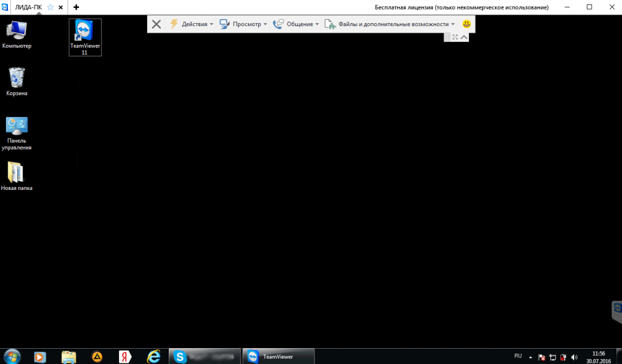This screenshot has width=622, height=364.
Task: Click the TeamViewer logo in the title bar
Action: click(4, 7)
